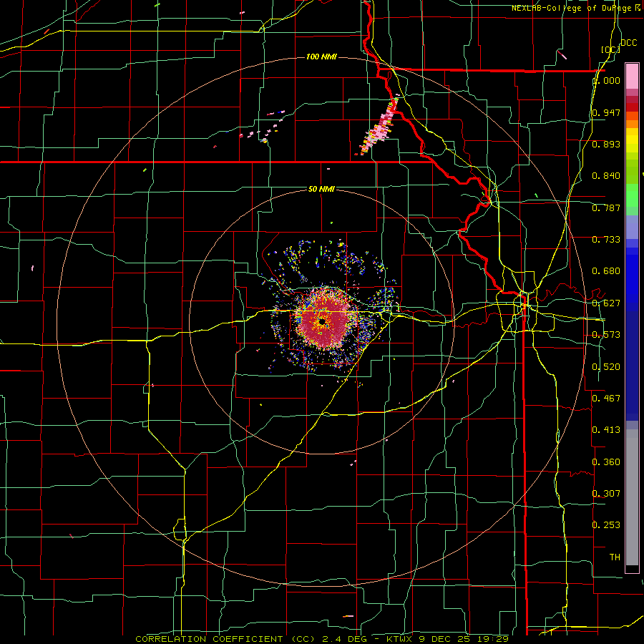The image size is (644, 644).
Task: Pick the lavender swatch near 0.733
Action: (632, 227)
